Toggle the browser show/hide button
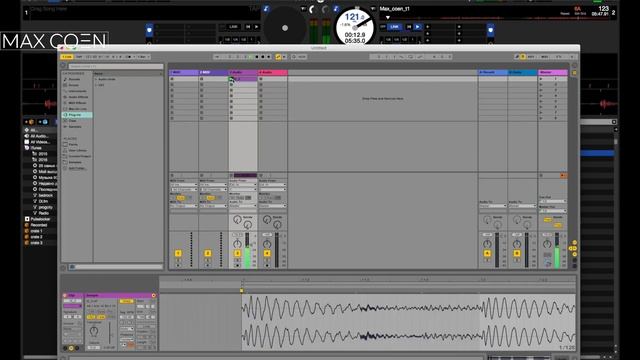 (x=63, y=66)
